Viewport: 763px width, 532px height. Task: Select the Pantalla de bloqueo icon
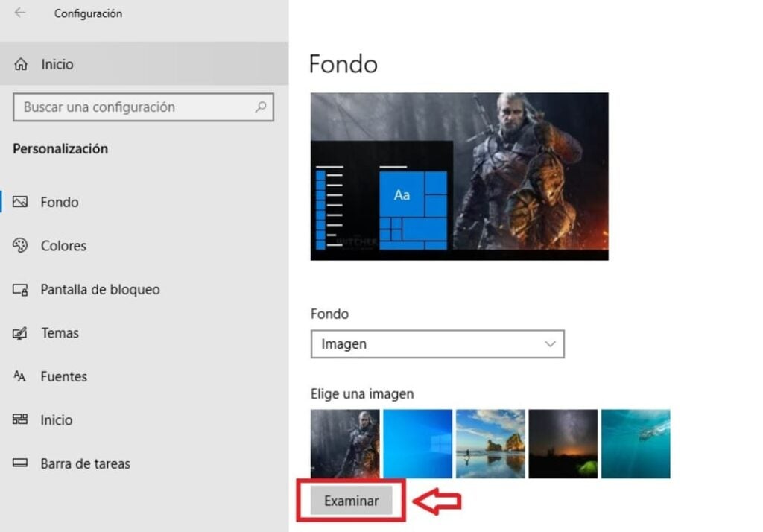click(20, 290)
